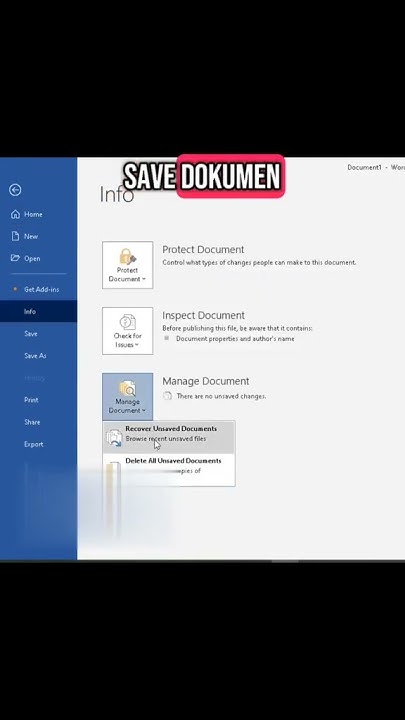Expand the Check for Issues dropdown
The image size is (405, 720).
coord(128,331)
